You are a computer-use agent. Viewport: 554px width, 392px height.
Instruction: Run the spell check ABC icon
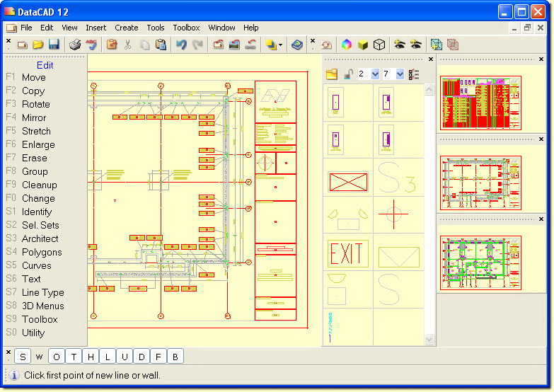91,45
